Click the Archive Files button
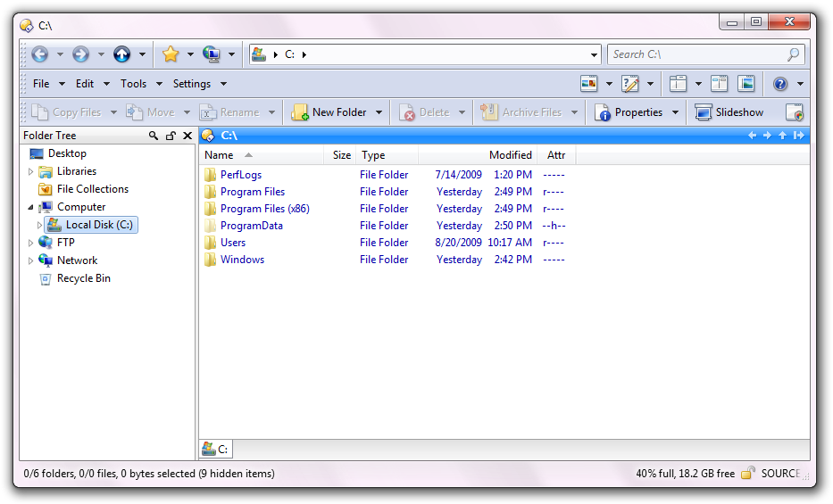Image resolution: width=833 pixels, height=504 pixels. click(x=521, y=112)
